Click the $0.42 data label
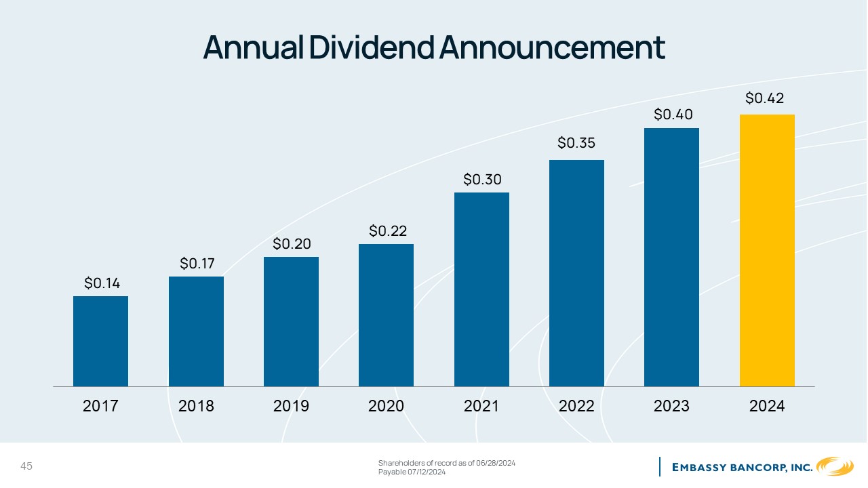Viewport: 868px width, 488px height. (x=765, y=99)
